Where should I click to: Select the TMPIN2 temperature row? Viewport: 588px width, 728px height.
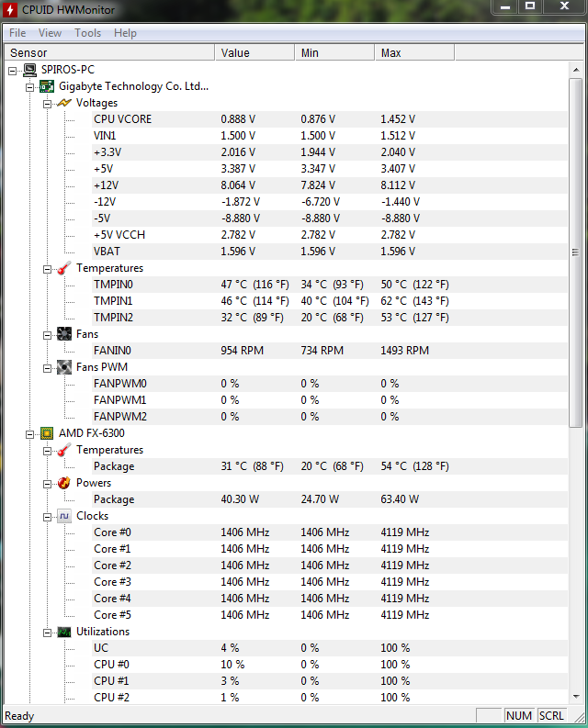point(330,318)
